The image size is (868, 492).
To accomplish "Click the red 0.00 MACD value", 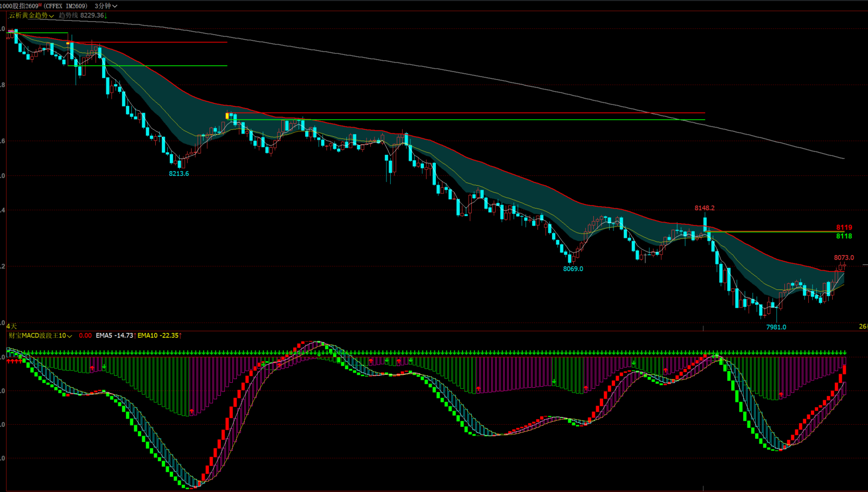I will click(85, 336).
